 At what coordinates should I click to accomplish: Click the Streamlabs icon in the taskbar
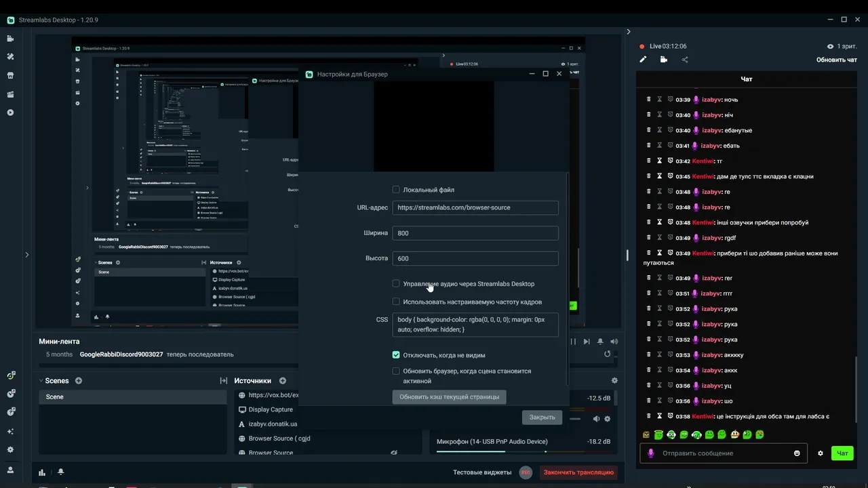[x=241, y=486]
